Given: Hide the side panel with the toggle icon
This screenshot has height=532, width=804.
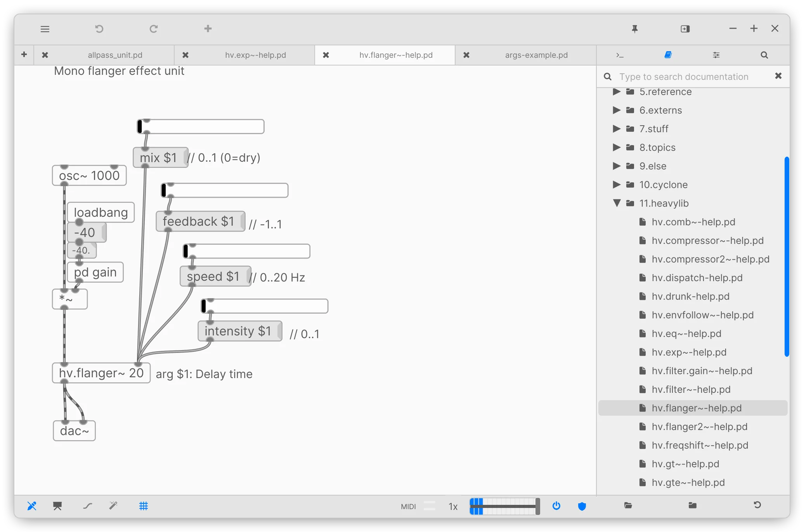Looking at the screenshot, I should (685, 29).
